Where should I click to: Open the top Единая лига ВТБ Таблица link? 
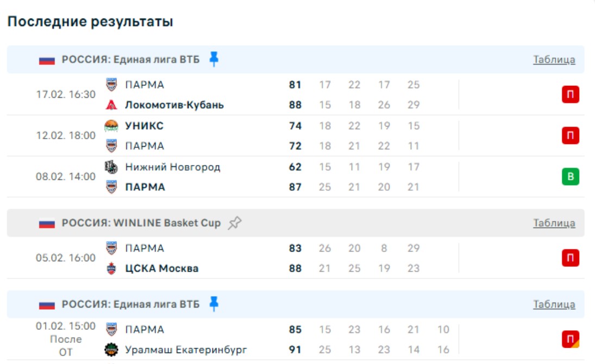(x=554, y=60)
